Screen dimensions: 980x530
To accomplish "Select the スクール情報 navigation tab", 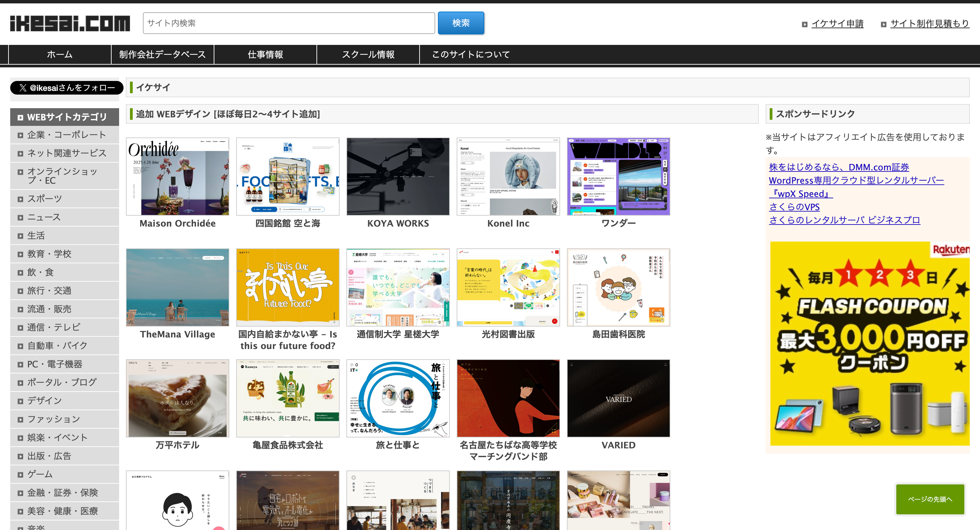I will pyautogui.click(x=368, y=54).
